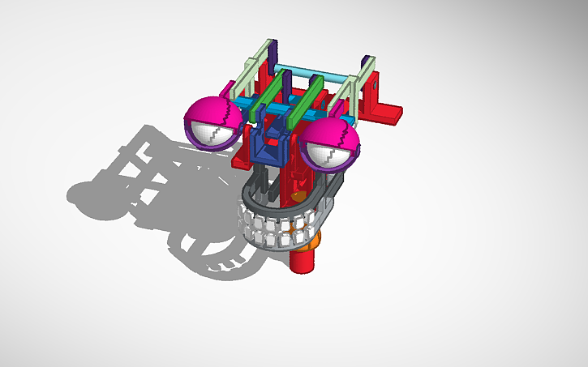Select the red bracket with a round hole
Viewport: 588px width, 367px height.
click(x=378, y=100)
